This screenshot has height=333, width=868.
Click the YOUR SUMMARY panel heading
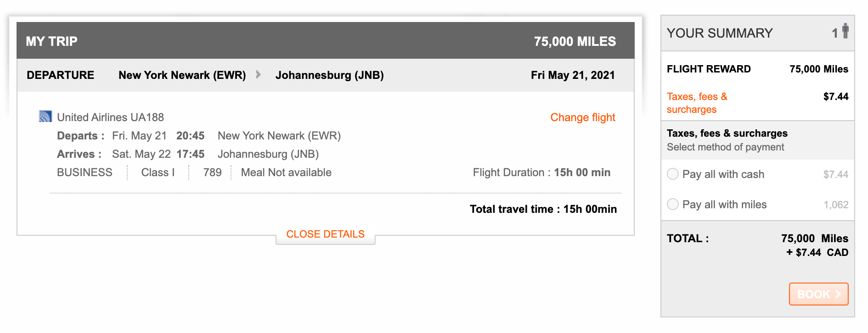[720, 33]
